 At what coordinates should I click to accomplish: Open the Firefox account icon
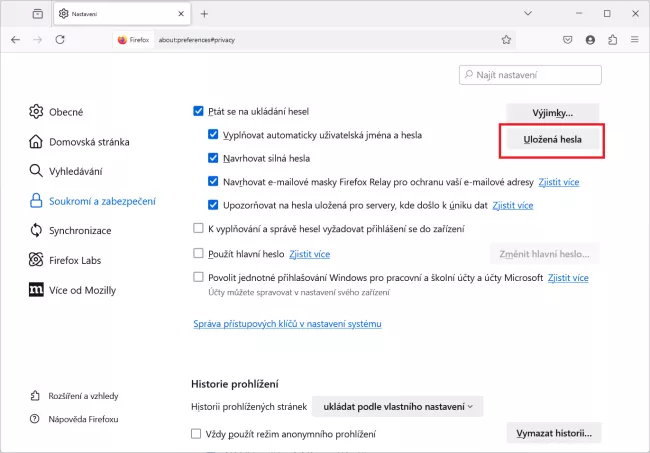tap(590, 40)
